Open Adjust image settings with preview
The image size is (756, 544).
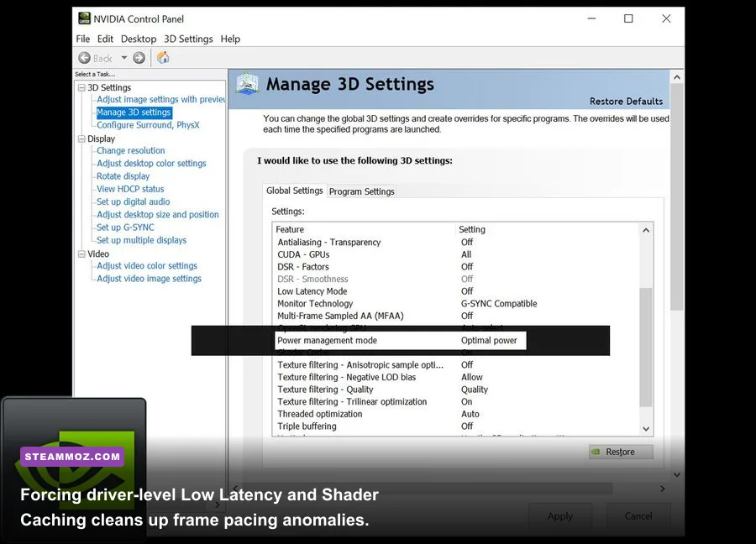pyautogui.click(x=160, y=99)
